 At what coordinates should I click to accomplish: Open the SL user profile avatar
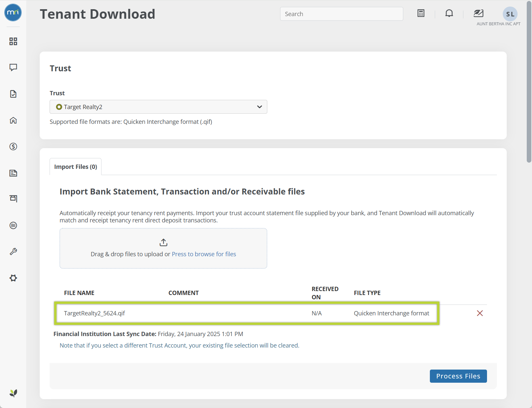click(510, 14)
